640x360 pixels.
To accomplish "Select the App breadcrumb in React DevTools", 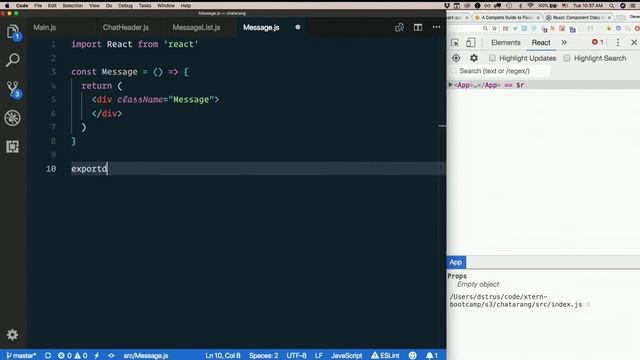I will coord(456,262).
